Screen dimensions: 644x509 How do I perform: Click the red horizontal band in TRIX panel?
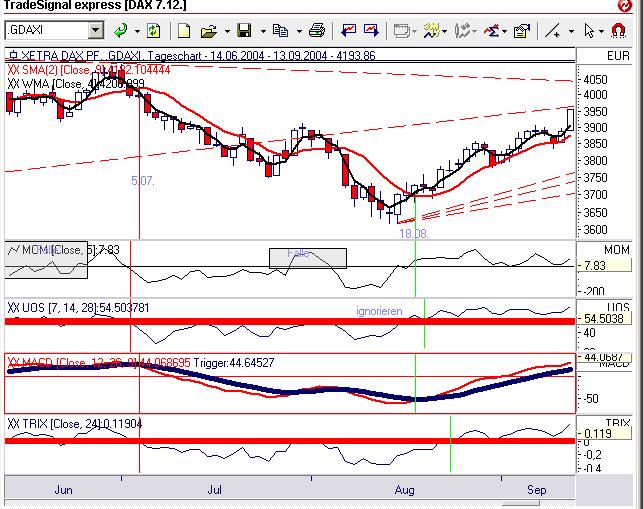coord(290,441)
